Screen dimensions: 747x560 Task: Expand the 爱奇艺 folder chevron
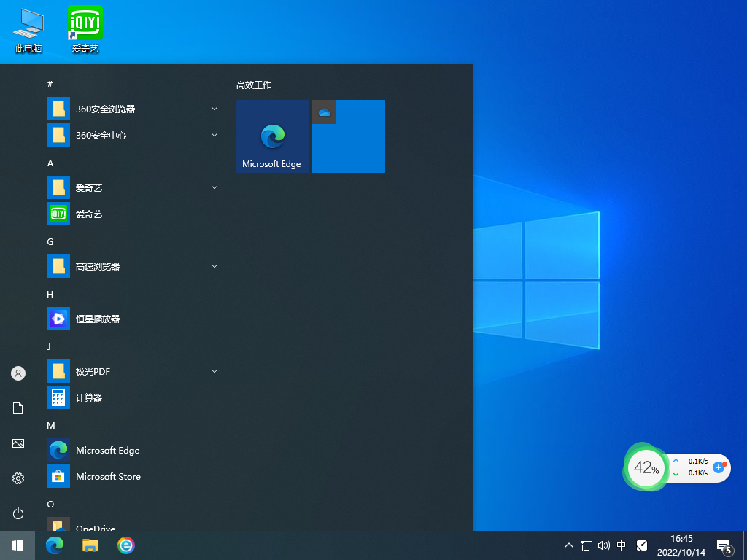click(x=214, y=187)
